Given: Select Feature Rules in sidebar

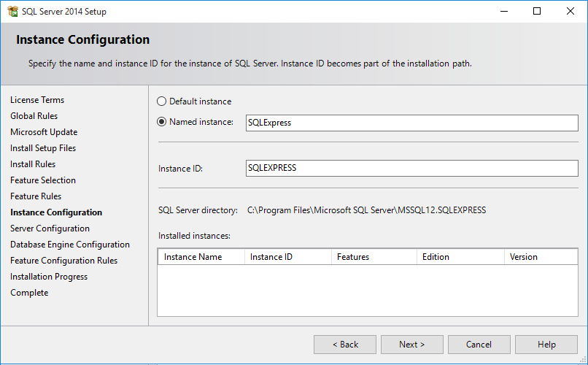Looking at the screenshot, I should pyautogui.click(x=36, y=196).
